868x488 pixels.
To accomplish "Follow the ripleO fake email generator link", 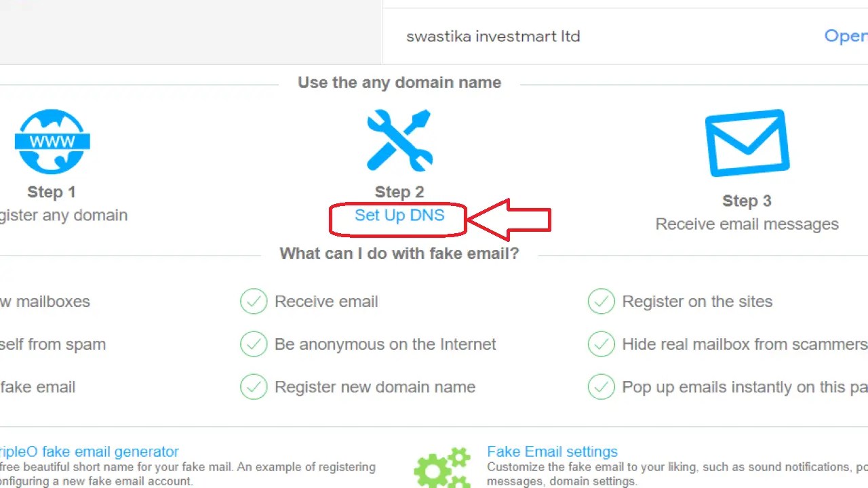I will pyautogui.click(x=89, y=451).
